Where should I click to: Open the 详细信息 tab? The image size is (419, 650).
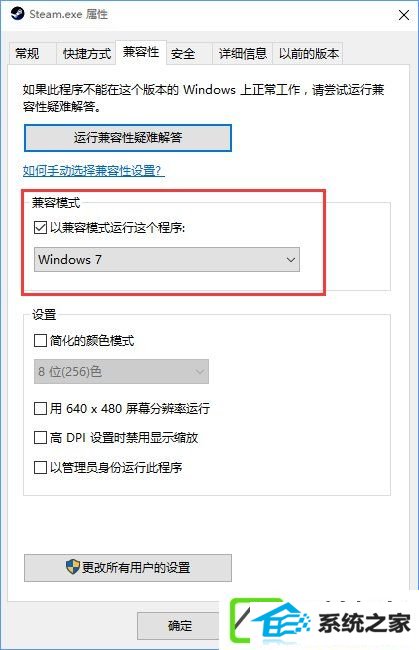pos(242,53)
